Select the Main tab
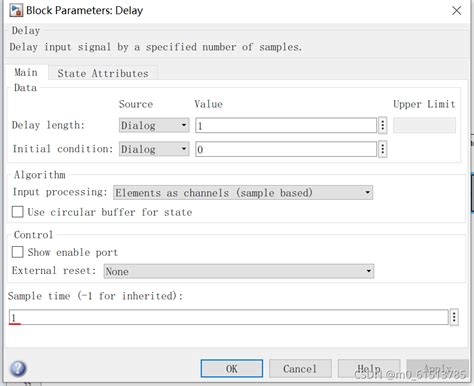Viewport: 474px width, 386px height. click(26, 72)
